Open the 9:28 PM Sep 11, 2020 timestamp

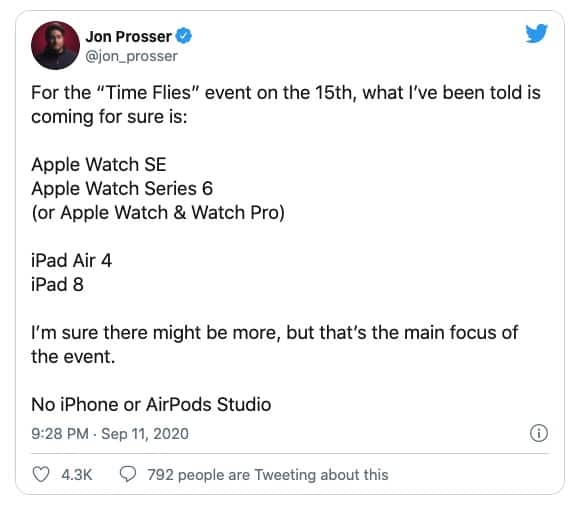click(110, 434)
